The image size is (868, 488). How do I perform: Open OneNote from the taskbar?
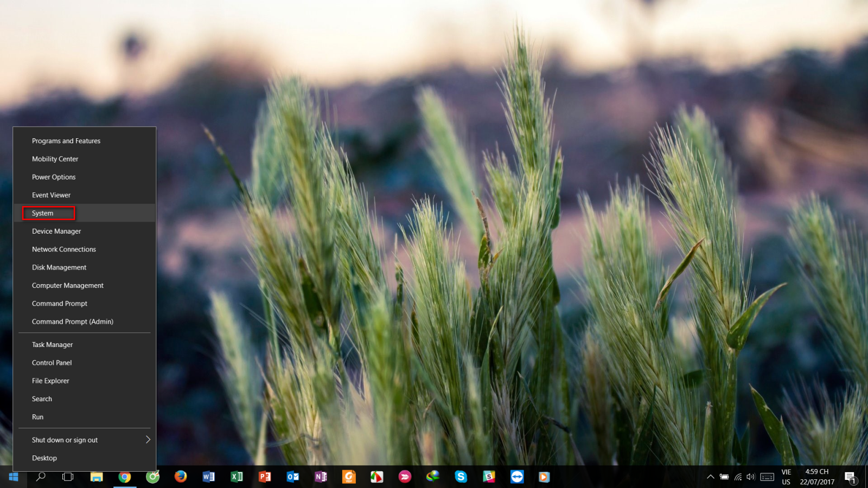click(321, 477)
